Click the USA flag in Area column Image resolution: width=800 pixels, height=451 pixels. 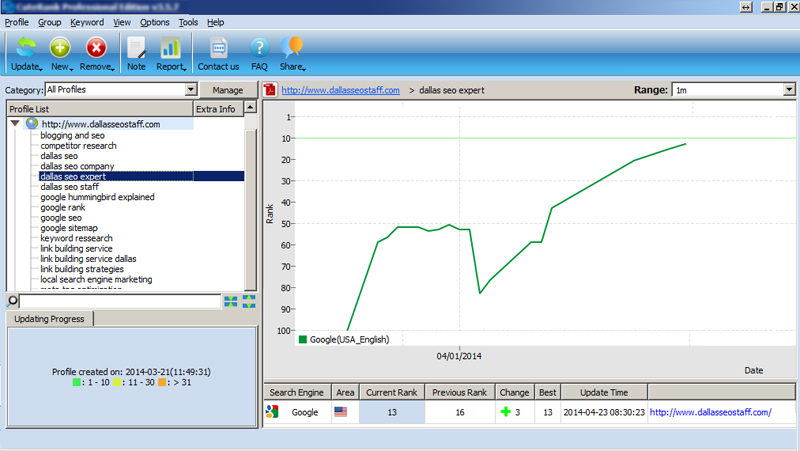coord(340,412)
